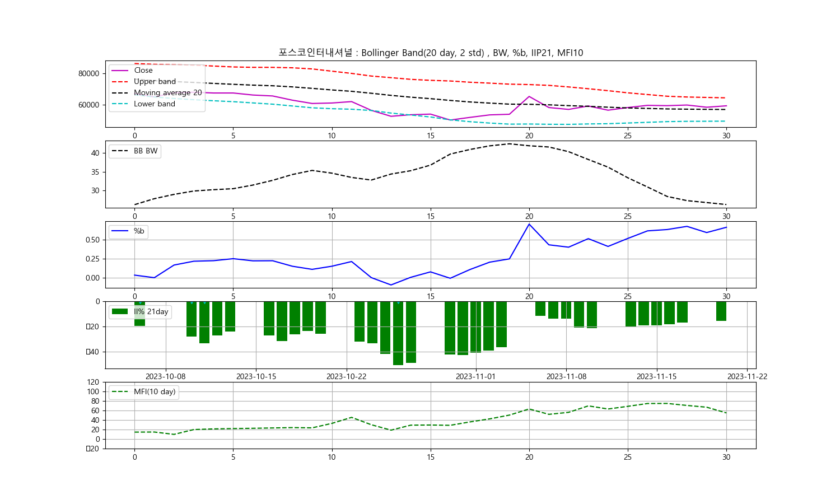
Task: Click the 'Moving average 20' legend label
Action: [168, 92]
